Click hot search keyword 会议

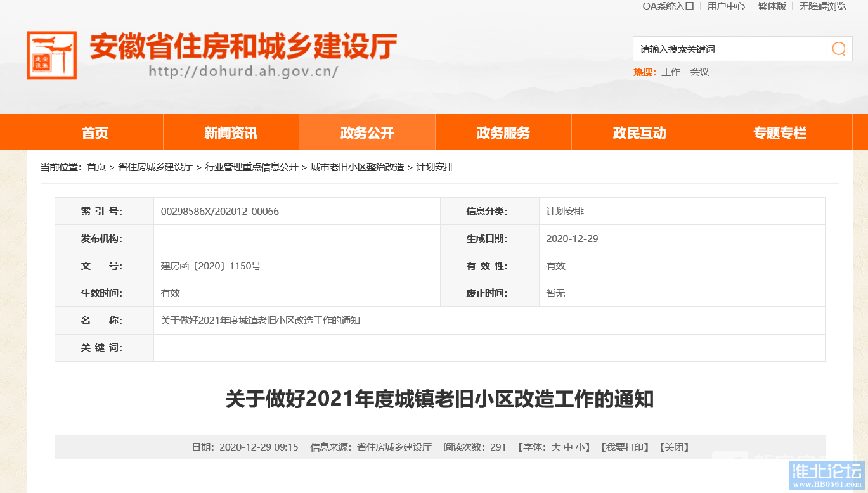699,72
